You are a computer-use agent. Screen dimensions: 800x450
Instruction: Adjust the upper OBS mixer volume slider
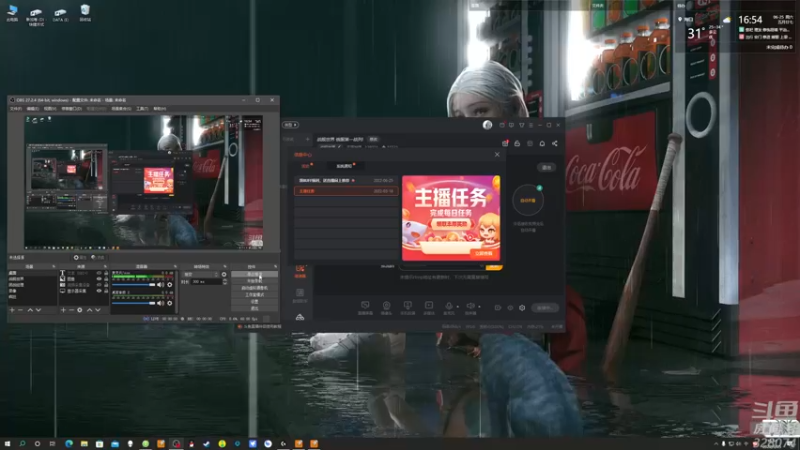click(133, 285)
